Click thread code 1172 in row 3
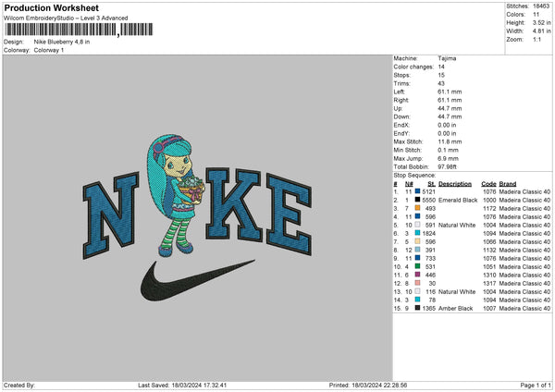555x392 pixels. (x=489, y=208)
